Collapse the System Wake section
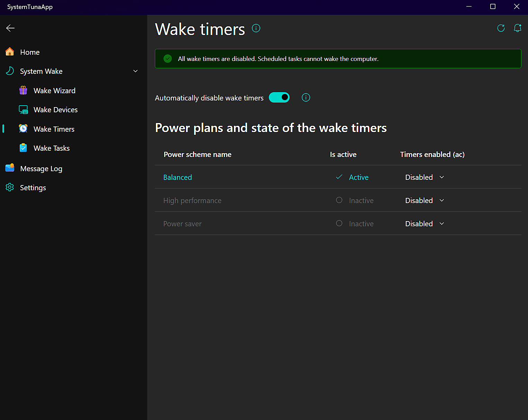528x420 pixels. pyautogui.click(x=135, y=71)
